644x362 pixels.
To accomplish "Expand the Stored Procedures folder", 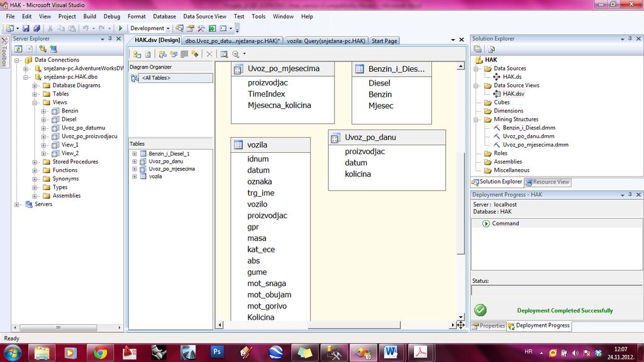I will click(x=35, y=162).
